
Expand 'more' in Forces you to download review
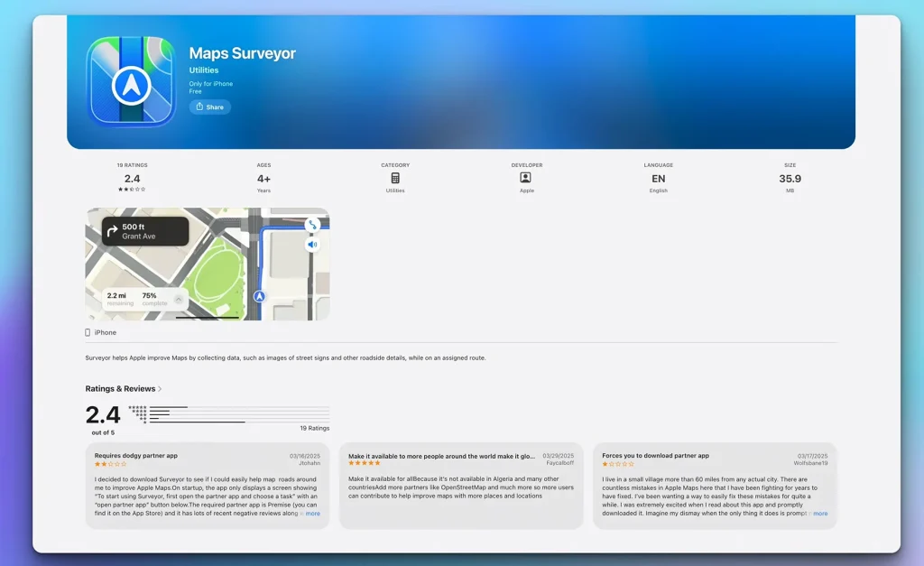coord(820,514)
